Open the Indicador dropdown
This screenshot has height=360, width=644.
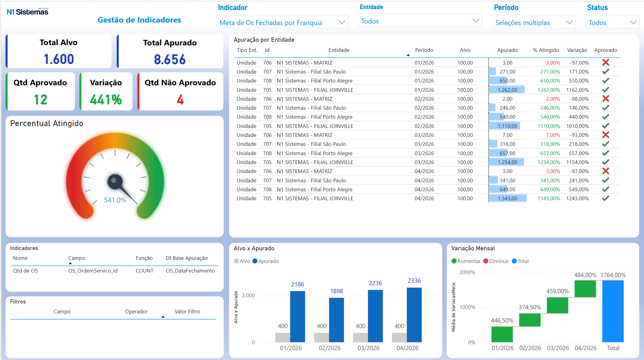(x=282, y=22)
